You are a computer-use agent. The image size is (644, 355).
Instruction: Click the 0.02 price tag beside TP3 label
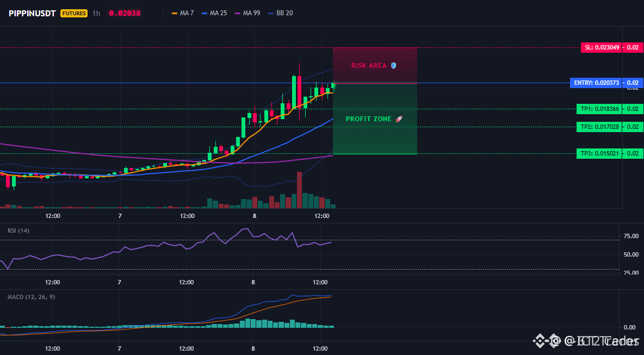[x=633, y=153]
